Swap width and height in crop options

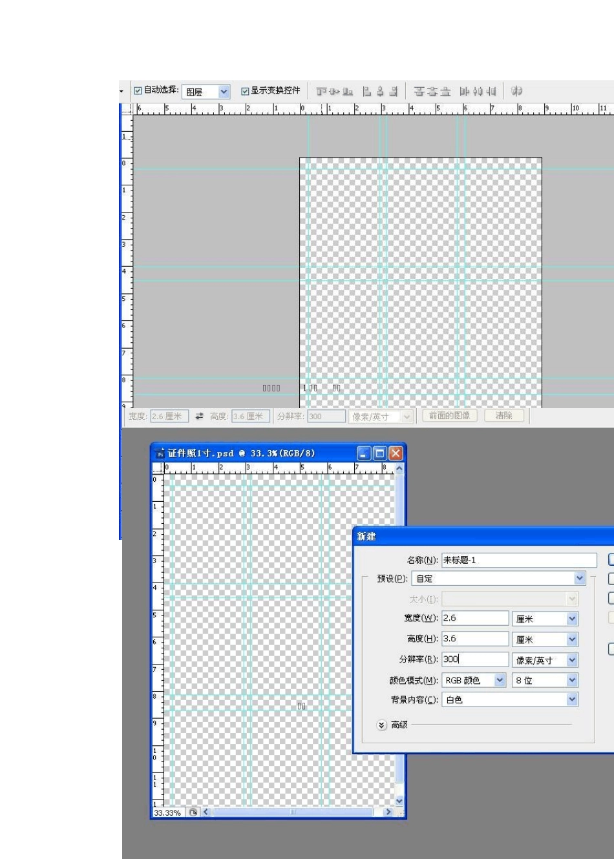(x=199, y=417)
